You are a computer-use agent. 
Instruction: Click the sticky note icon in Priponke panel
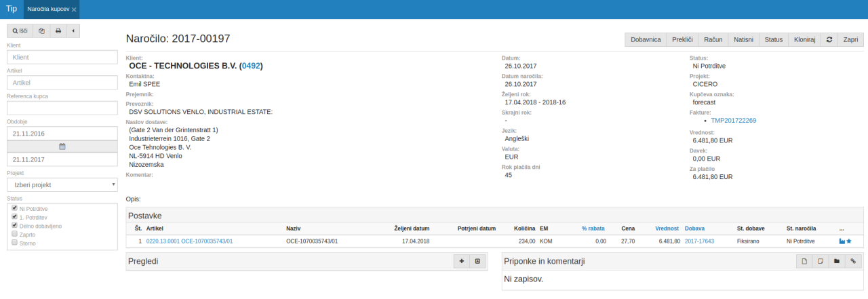coord(821,261)
